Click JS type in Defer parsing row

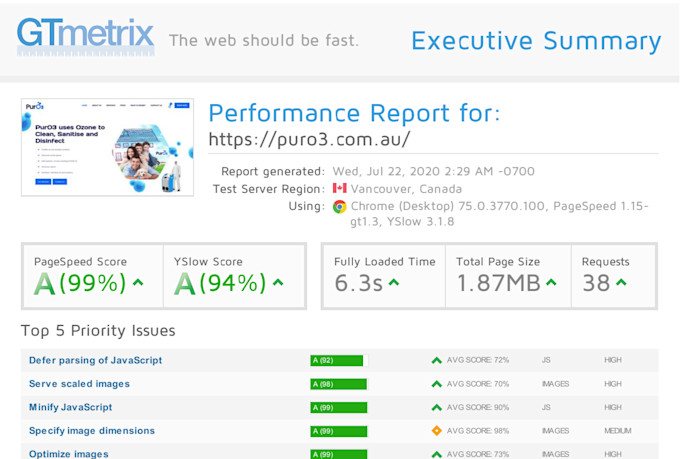tap(546, 360)
